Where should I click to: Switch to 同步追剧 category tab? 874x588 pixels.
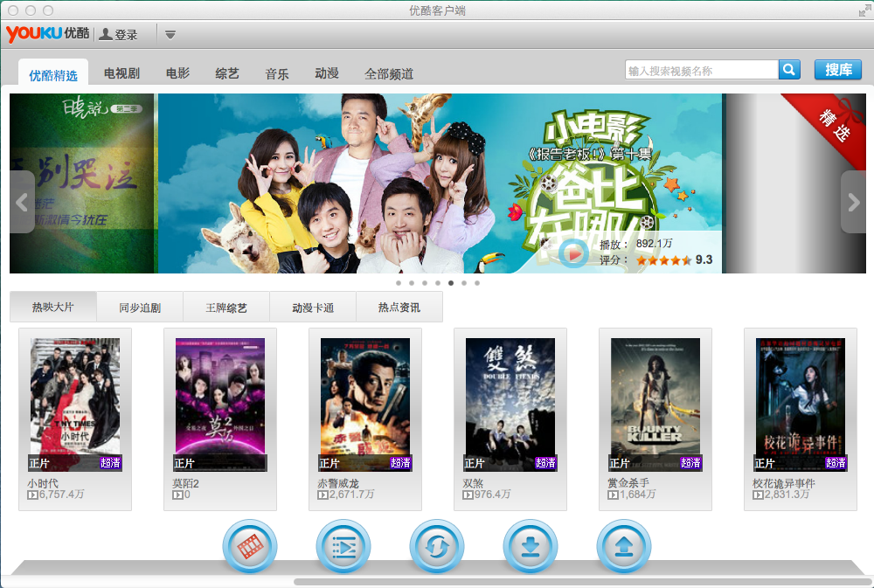click(x=140, y=307)
